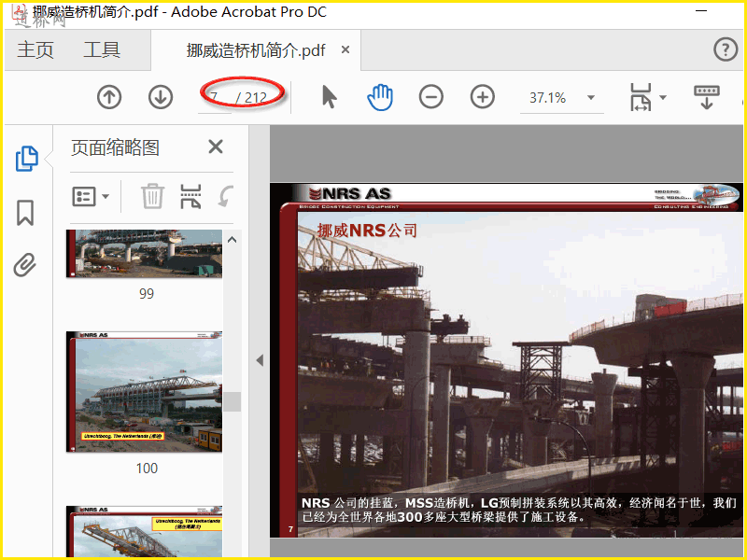The height and width of the screenshot is (560, 747).
Task: Switch to the 工具 tab
Action: (x=102, y=50)
